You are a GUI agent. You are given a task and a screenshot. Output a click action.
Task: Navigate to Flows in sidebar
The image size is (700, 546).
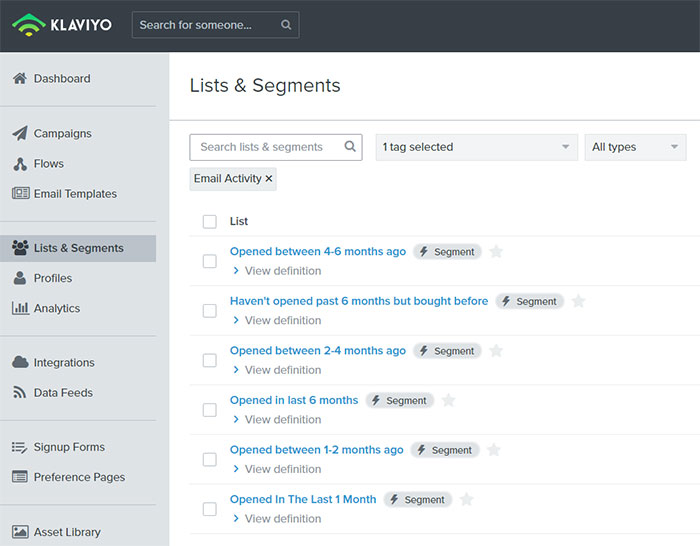pyautogui.click(x=49, y=164)
